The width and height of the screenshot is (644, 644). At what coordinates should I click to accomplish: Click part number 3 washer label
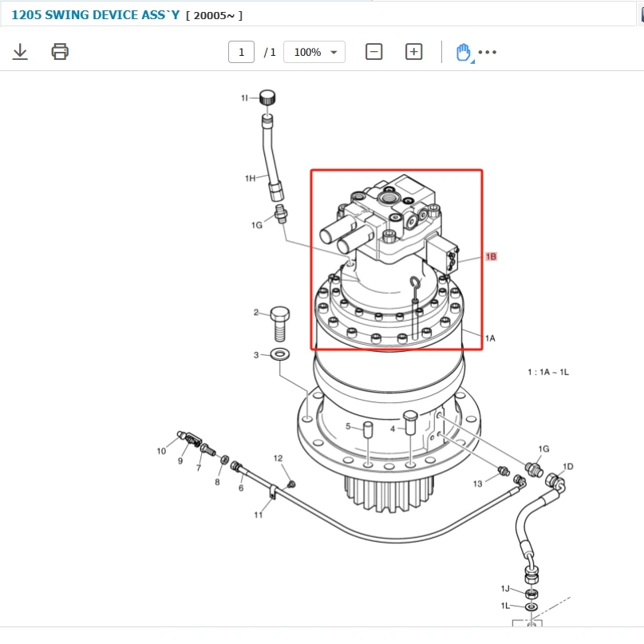pos(256,354)
